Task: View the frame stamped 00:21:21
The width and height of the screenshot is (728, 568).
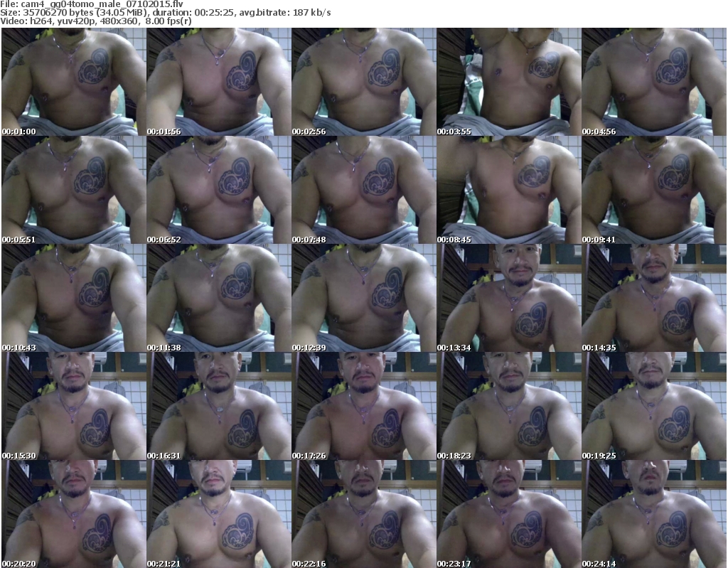Action: point(219,514)
